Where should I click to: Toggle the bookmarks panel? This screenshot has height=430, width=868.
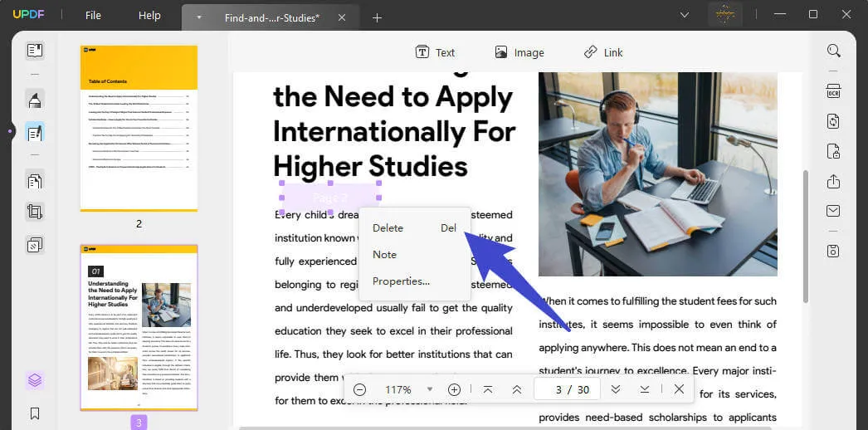[x=34, y=413]
